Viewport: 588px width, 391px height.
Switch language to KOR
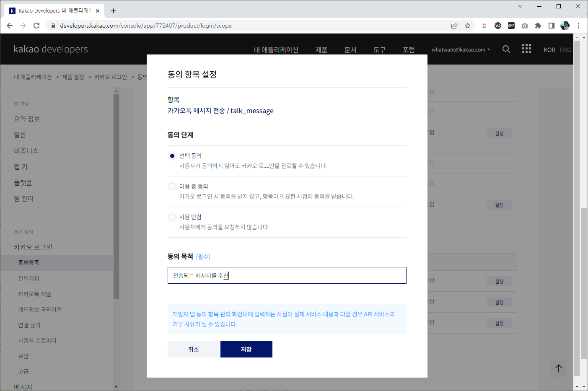549,50
